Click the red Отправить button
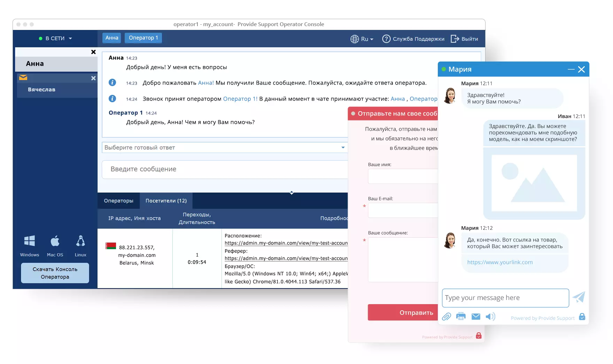This screenshot has height=364, width=613. pyautogui.click(x=403, y=312)
